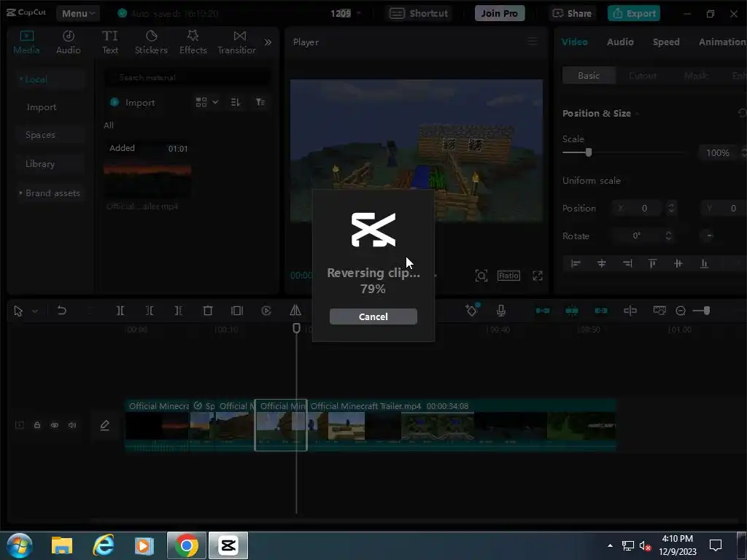Undo the last action
The height and width of the screenshot is (560, 747).
pos(62,311)
